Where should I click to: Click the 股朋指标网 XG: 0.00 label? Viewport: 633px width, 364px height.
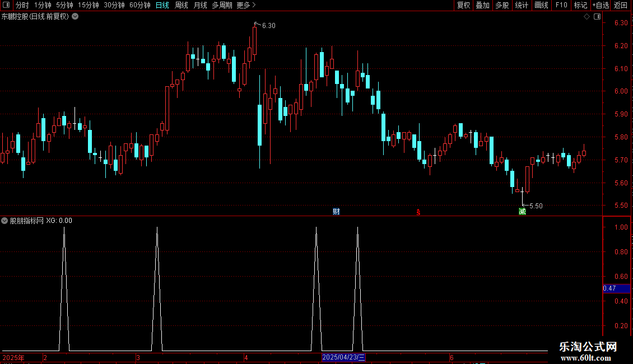tap(41, 221)
